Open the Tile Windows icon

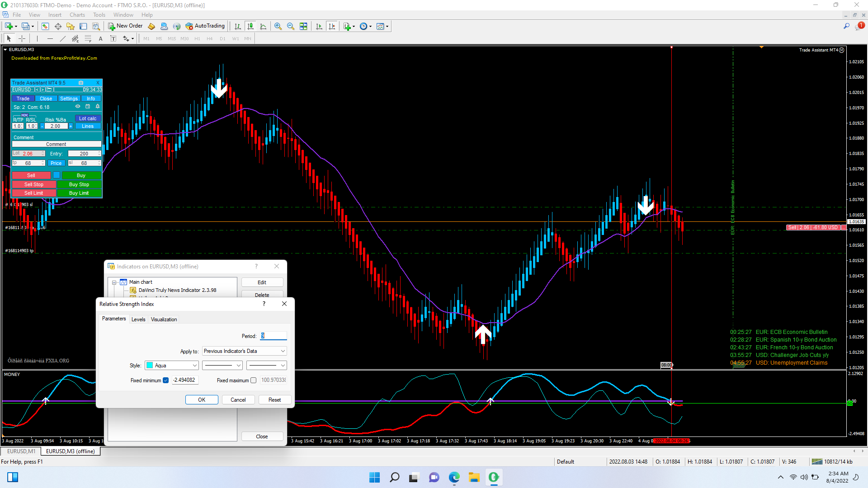coord(303,26)
